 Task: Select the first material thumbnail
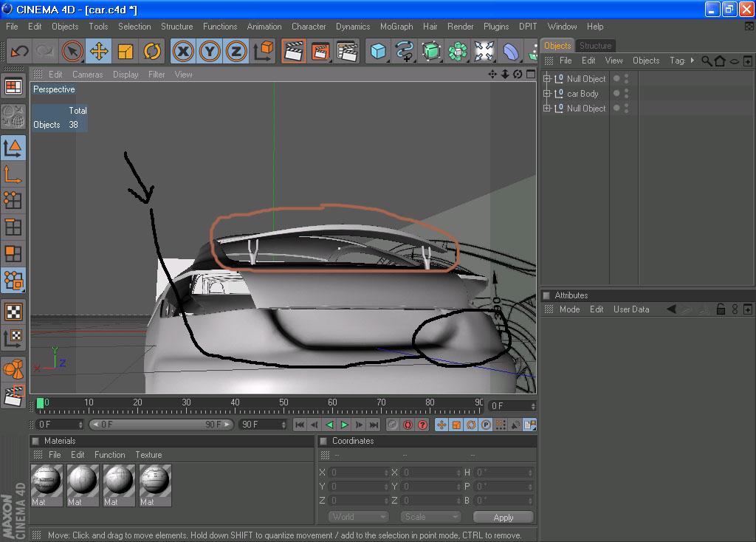click(47, 485)
